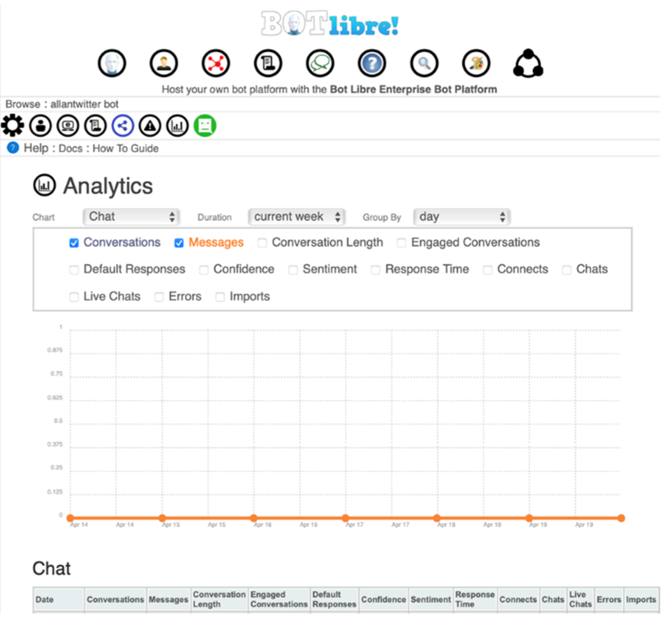672x630 pixels.
Task: Click the paint palette icon
Action: click(476, 63)
